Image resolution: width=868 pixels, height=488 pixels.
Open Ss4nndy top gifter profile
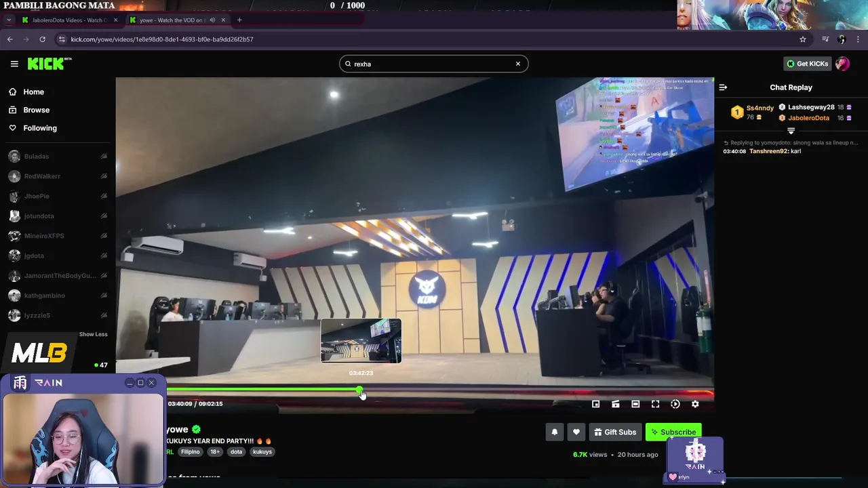pos(759,108)
